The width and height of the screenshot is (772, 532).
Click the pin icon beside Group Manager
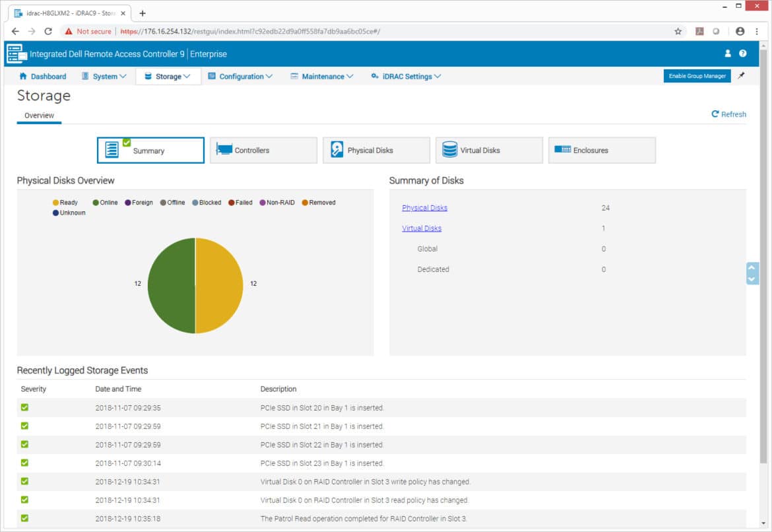741,76
